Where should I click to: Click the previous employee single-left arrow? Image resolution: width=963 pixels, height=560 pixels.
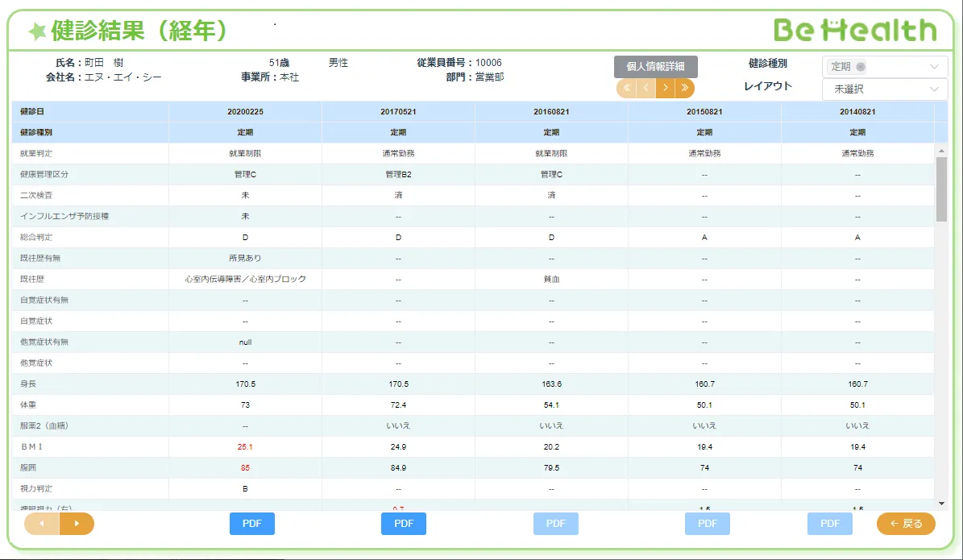645,88
